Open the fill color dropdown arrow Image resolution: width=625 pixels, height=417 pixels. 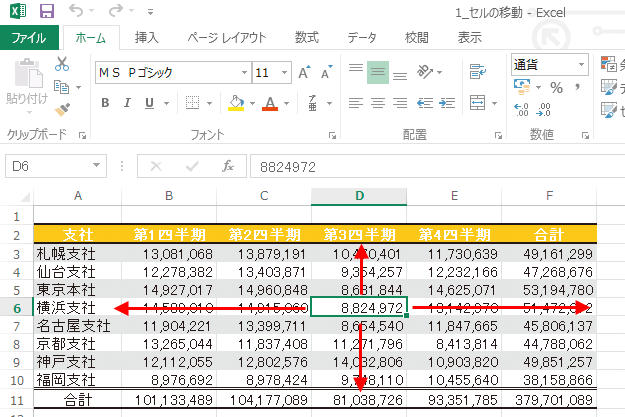pos(252,103)
